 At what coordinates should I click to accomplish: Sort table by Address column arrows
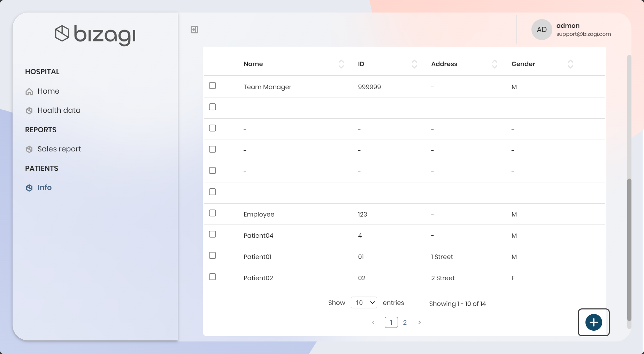coord(495,64)
